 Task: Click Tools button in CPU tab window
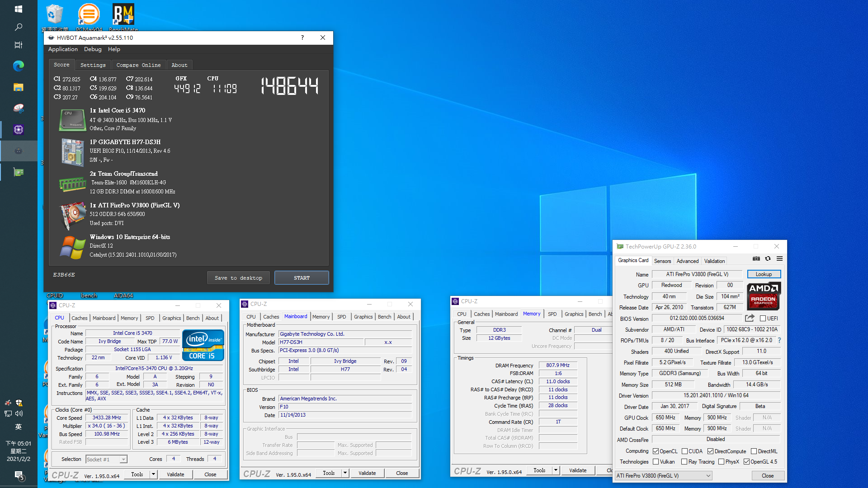pyautogui.click(x=137, y=474)
